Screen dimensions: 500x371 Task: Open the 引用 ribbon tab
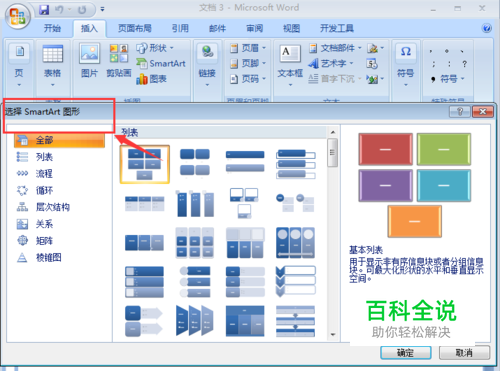(180, 28)
